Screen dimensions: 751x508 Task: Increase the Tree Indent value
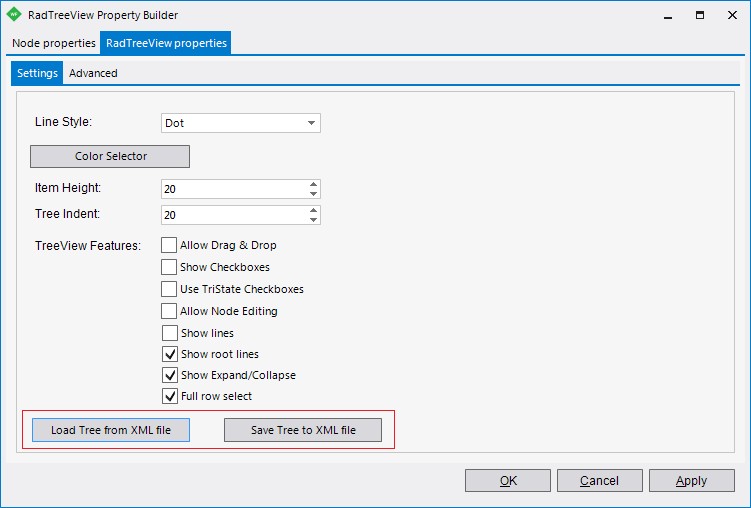click(313, 210)
